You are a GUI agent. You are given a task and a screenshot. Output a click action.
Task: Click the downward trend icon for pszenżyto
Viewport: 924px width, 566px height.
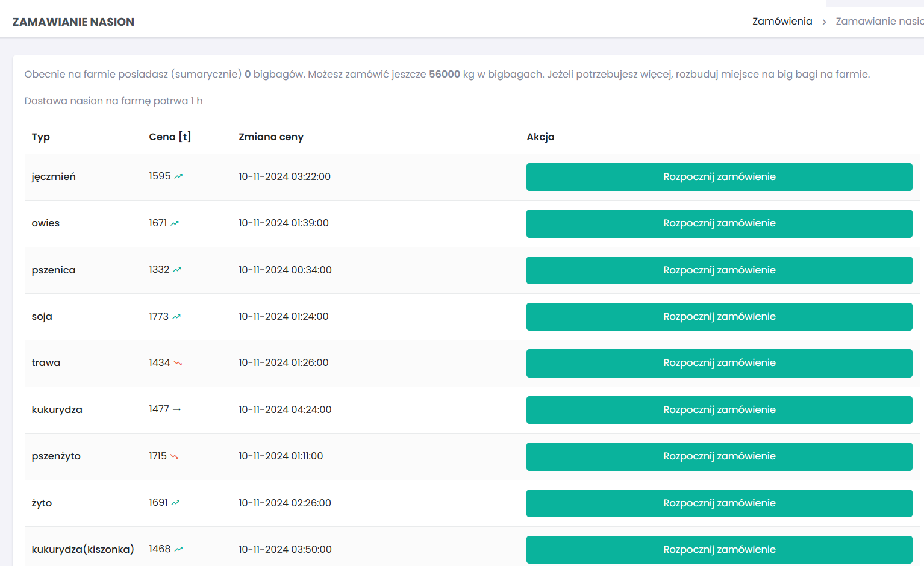pyautogui.click(x=174, y=456)
